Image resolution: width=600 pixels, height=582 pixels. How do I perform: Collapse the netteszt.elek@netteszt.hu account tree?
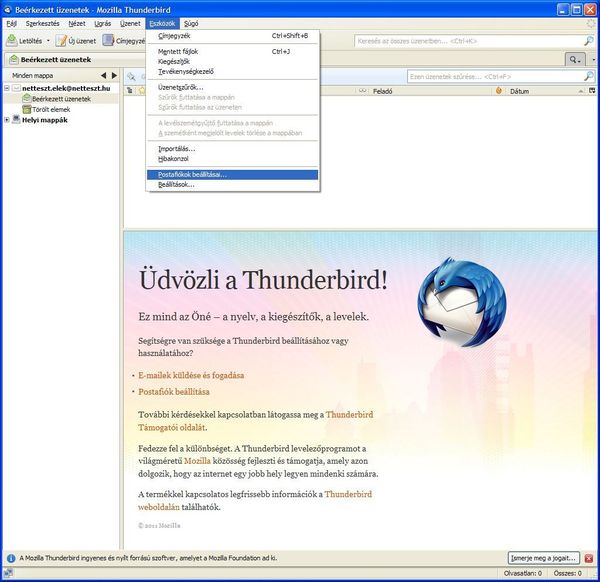7,89
